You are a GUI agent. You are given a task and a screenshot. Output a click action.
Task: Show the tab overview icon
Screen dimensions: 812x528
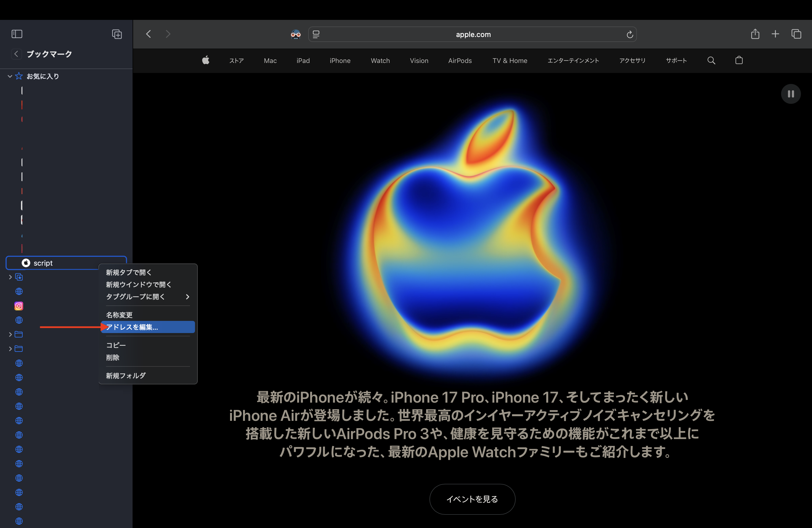pyautogui.click(x=796, y=34)
